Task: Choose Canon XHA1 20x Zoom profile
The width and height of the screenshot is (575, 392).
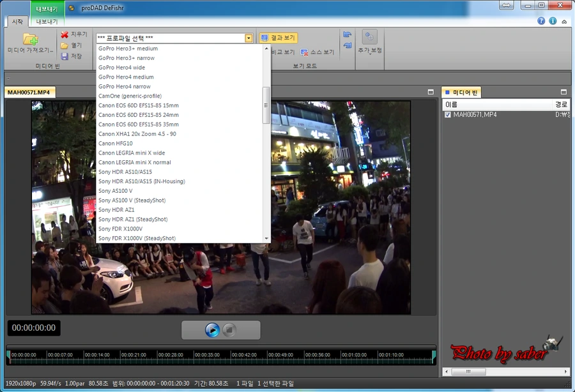Action: click(x=137, y=134)
